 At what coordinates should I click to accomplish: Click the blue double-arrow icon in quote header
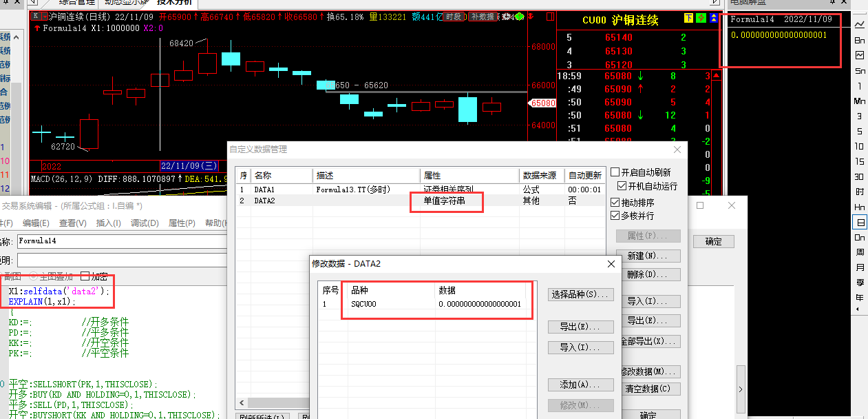coord(714,18)
